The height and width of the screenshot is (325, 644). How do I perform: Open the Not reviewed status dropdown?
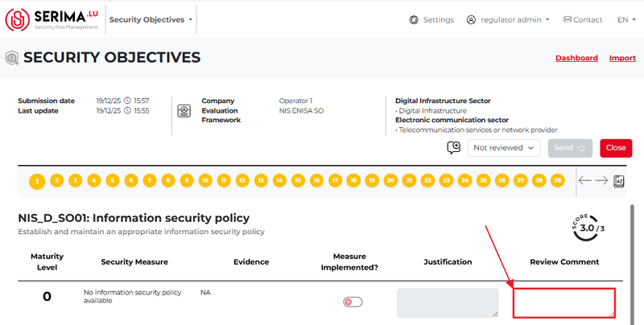[504, 148]
